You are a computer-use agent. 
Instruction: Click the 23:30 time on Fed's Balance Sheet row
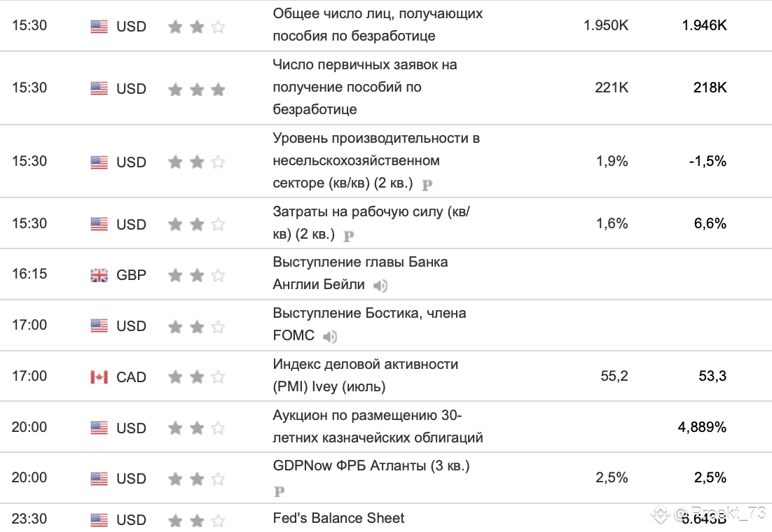click(29, 519)
